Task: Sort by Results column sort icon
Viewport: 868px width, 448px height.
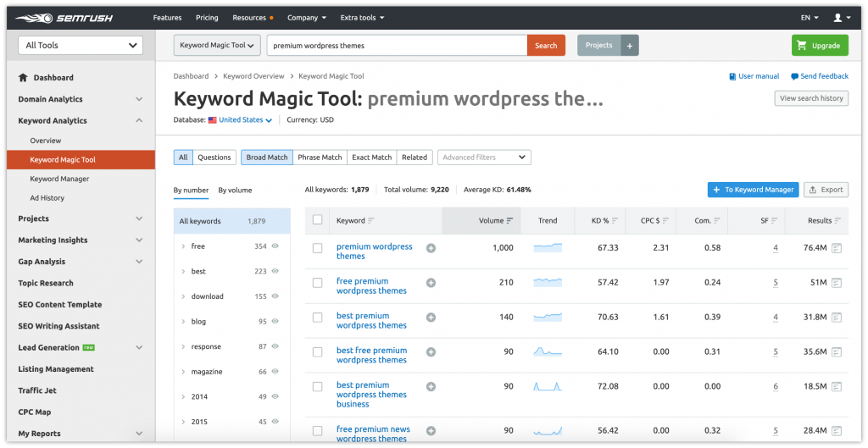Action: 837,221
